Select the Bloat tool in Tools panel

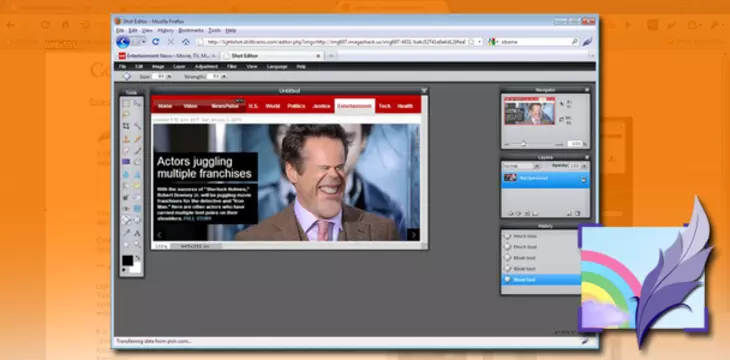pyautogui.click(x=126, y=219)
